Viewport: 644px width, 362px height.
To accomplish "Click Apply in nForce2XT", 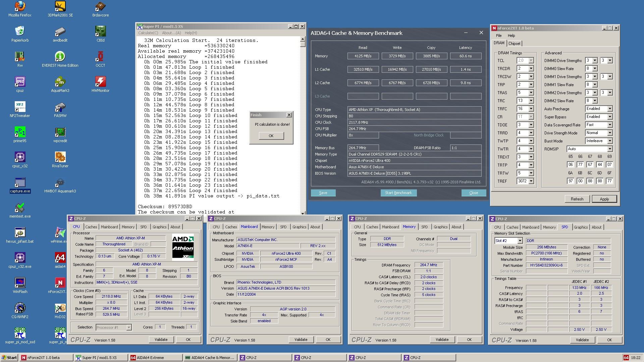I will (604, 199).
